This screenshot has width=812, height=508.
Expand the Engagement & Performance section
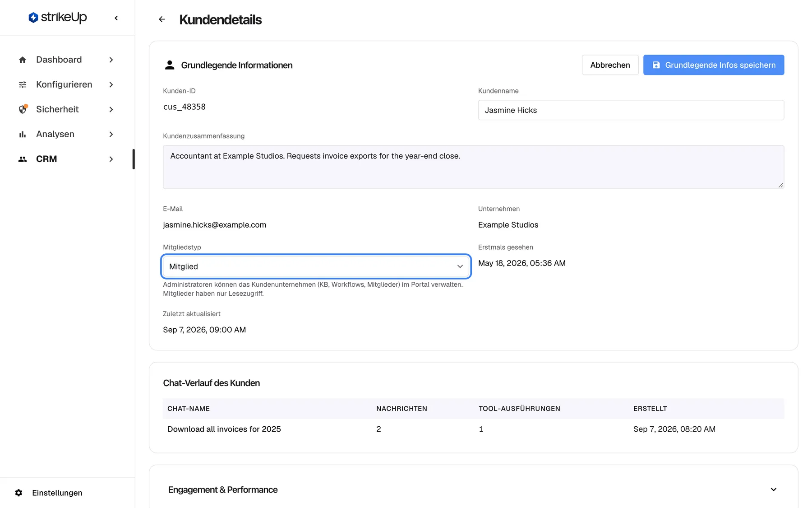(774, 489)
